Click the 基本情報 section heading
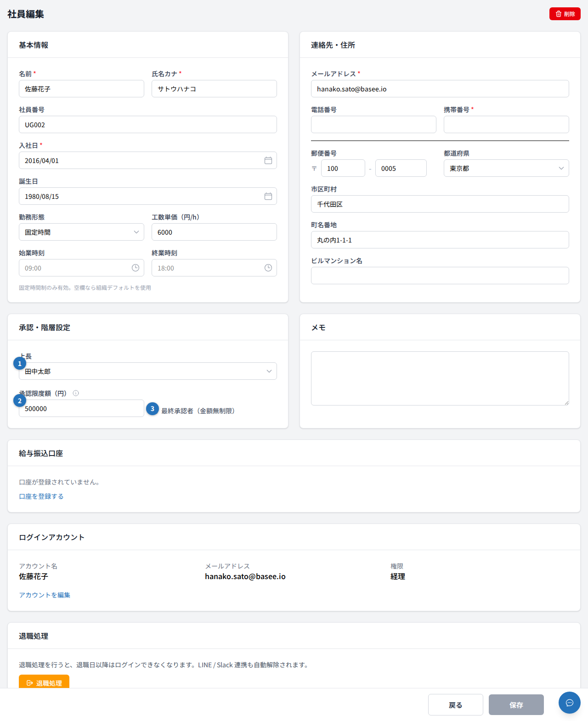The width and height of the screenshot is (588, 721). (34, 45)
